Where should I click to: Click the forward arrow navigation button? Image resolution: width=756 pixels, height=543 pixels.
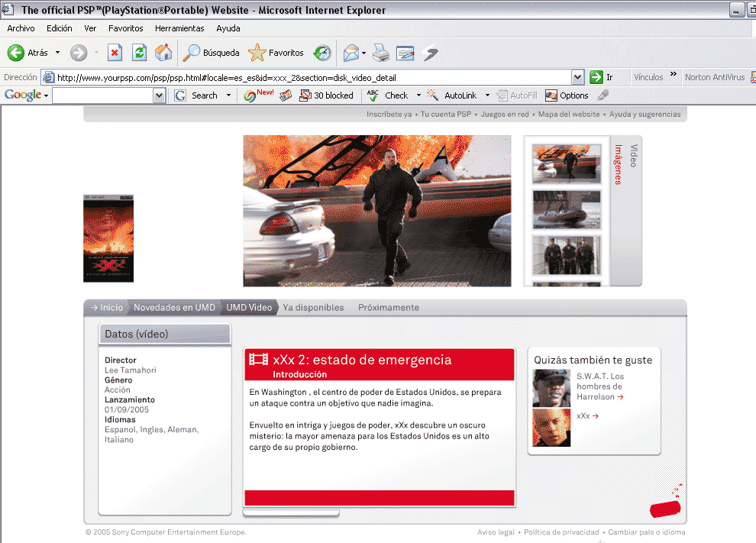pos(79,53)
